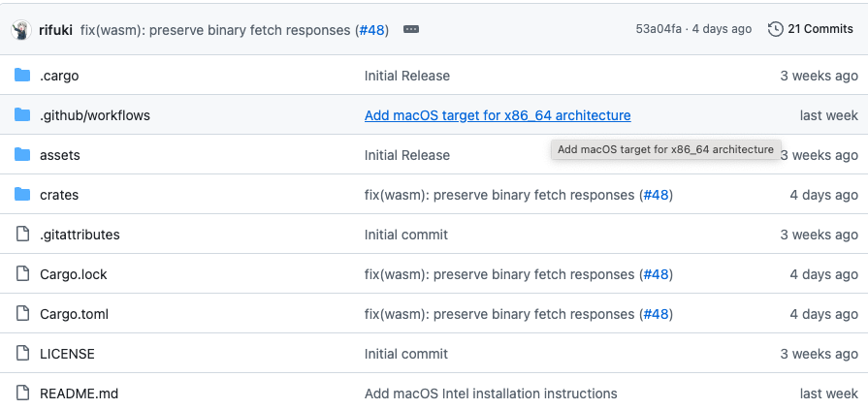Screen dimensions: 868x409
Task: Open the Cargo.lock row commit message
Action: 499,274
